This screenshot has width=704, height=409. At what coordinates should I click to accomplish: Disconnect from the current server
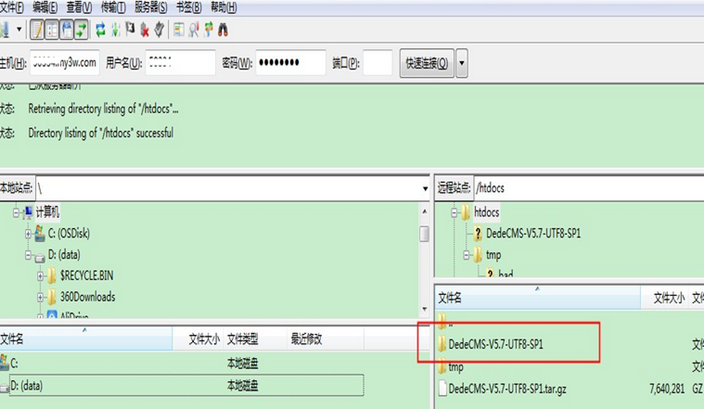click(145, 30)
